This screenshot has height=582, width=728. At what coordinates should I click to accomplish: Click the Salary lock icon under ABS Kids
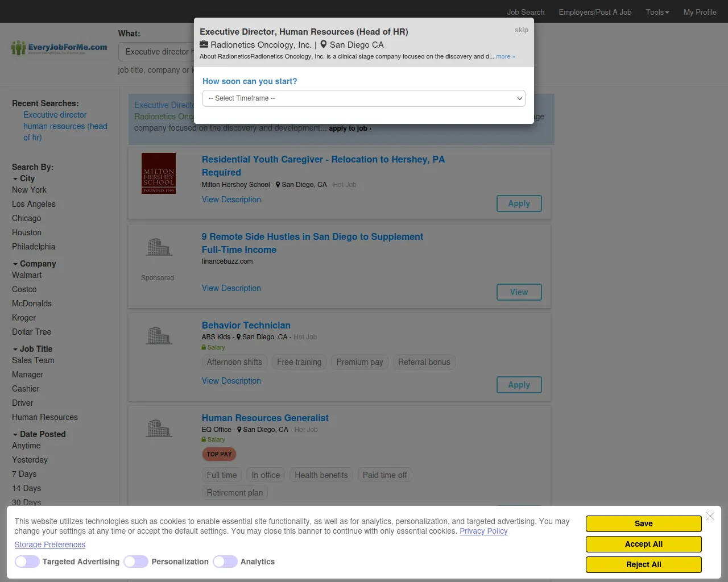coord(204,347)
